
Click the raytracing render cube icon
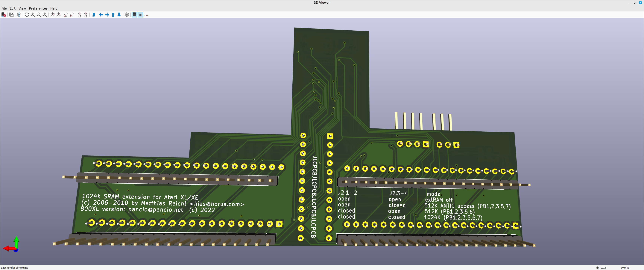tap(19, 15)
